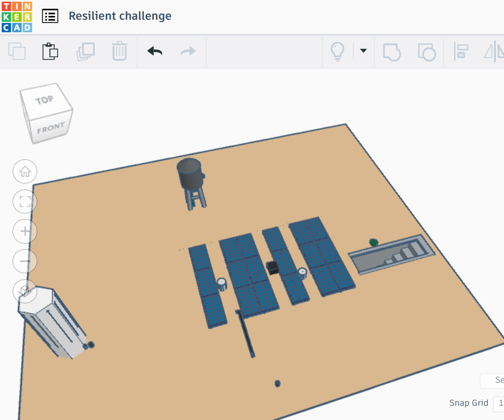Click the Snap Grid label
Screen dimensions: 504x420
pyautogui.click(x=468, y=403)
